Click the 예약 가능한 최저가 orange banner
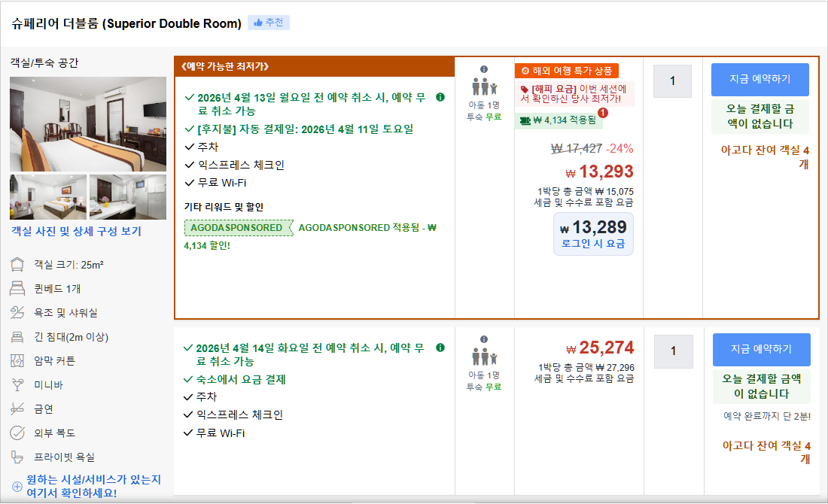Image resolution: width=828 pixels, height=504 pixels. point(314,66)
